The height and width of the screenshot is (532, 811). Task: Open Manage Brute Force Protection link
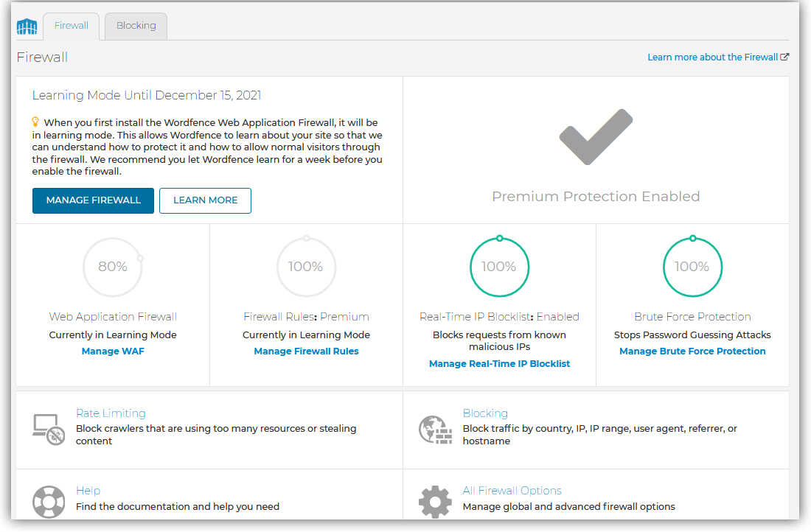coord(692,351)
